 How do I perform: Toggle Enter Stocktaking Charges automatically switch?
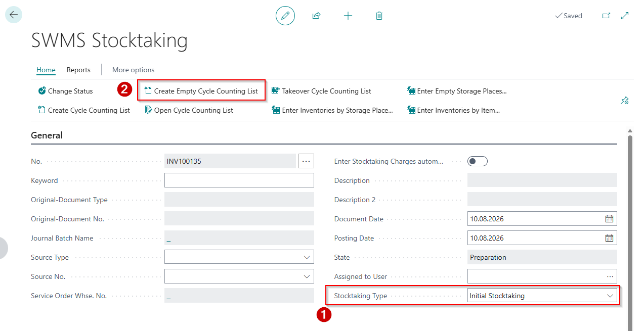pyautogui.click(x=478, y=161)
